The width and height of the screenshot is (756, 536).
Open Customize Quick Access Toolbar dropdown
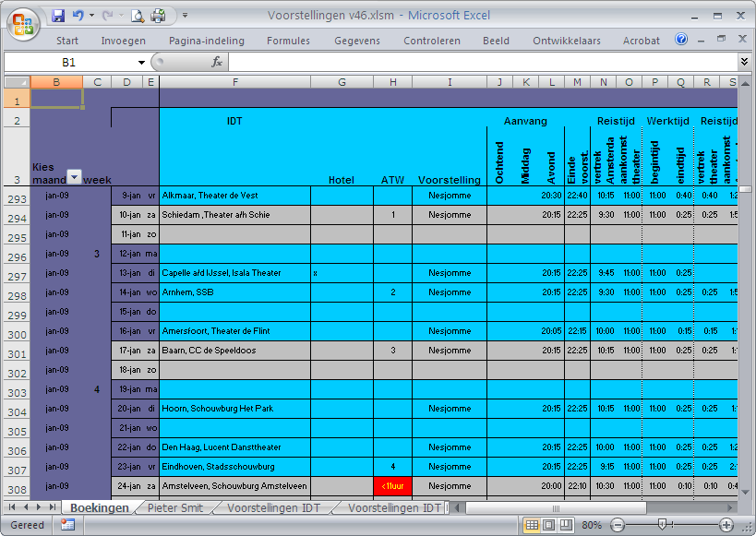[x=185, y=16]
